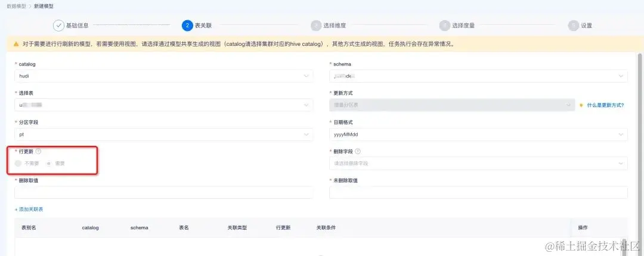The image size is (644, 256).
Task: Open the schema dropdown
Action: pyautogui.click(x=478, y=76)
